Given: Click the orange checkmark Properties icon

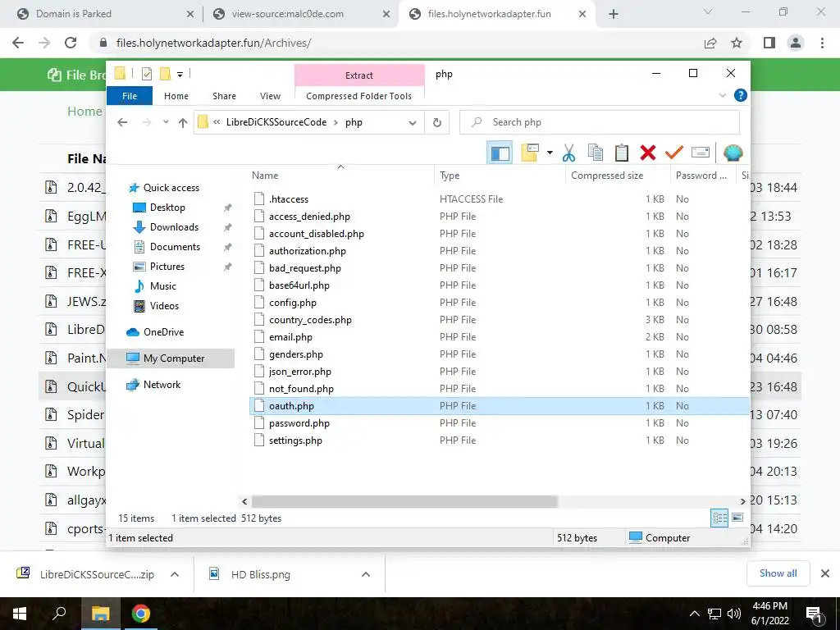Looking at the screenshot, I should coord(674,153).
